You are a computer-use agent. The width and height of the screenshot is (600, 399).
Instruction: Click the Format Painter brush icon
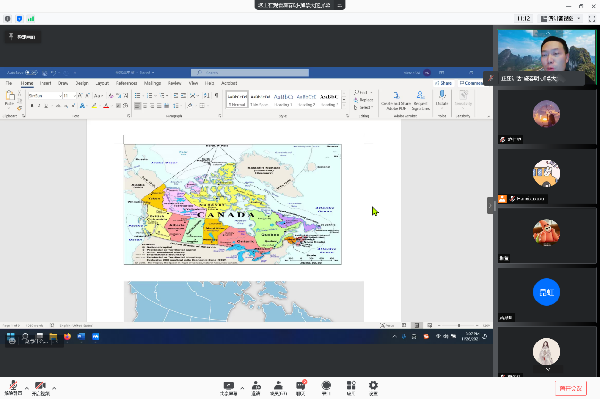(x=20, y=108)
